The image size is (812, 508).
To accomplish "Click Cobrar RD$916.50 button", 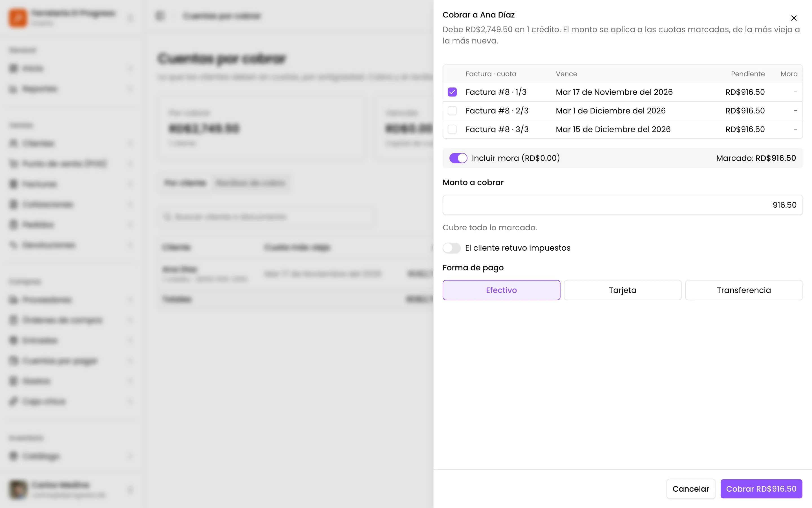I will 761,489.
